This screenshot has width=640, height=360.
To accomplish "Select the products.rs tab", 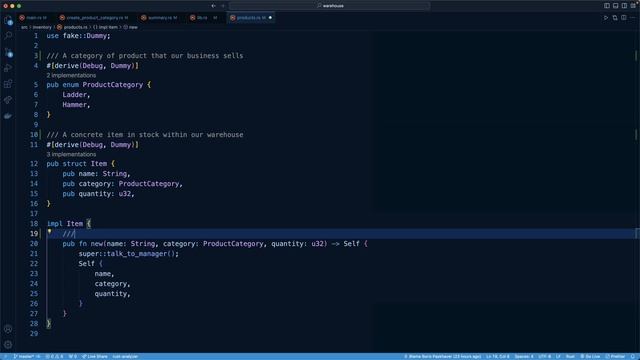I will (x=251, y=18).
